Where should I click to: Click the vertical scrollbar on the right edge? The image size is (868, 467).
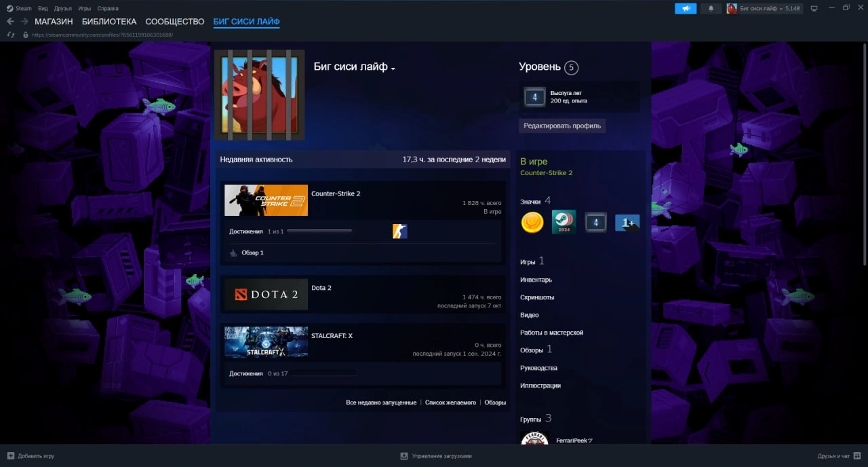(x=865, y=154)
